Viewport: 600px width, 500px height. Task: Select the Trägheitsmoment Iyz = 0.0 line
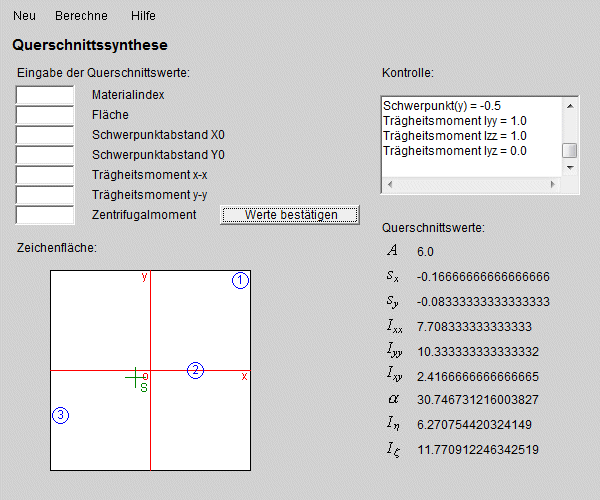455,151
